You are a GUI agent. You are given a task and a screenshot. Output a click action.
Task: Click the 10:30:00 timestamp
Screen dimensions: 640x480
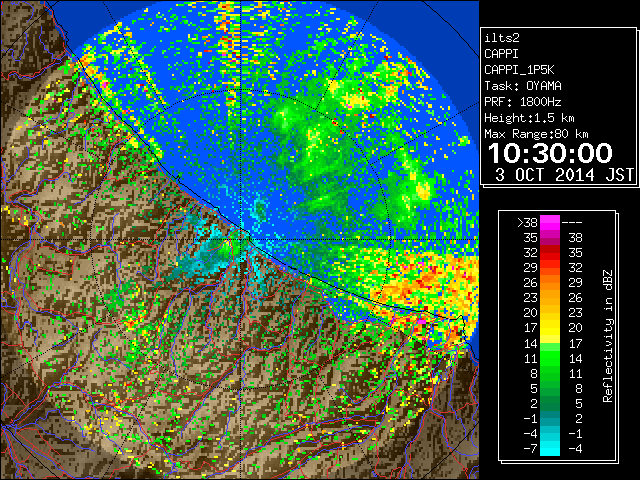click(550, 153)
